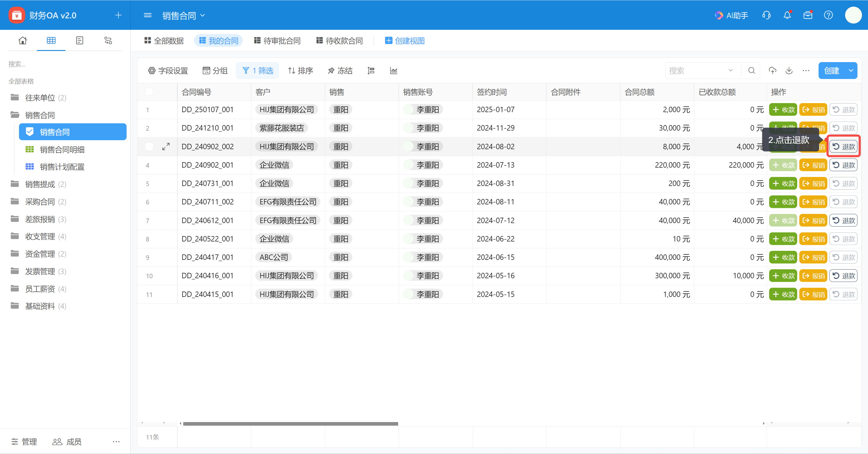Click 收款 for contract DD_240416_001
The height and width of the screenshot is (454, 868).
click(783, 276)
